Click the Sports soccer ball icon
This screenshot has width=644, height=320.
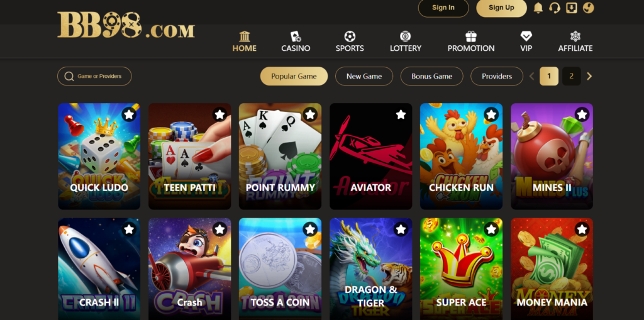click(x=350, y=36)
